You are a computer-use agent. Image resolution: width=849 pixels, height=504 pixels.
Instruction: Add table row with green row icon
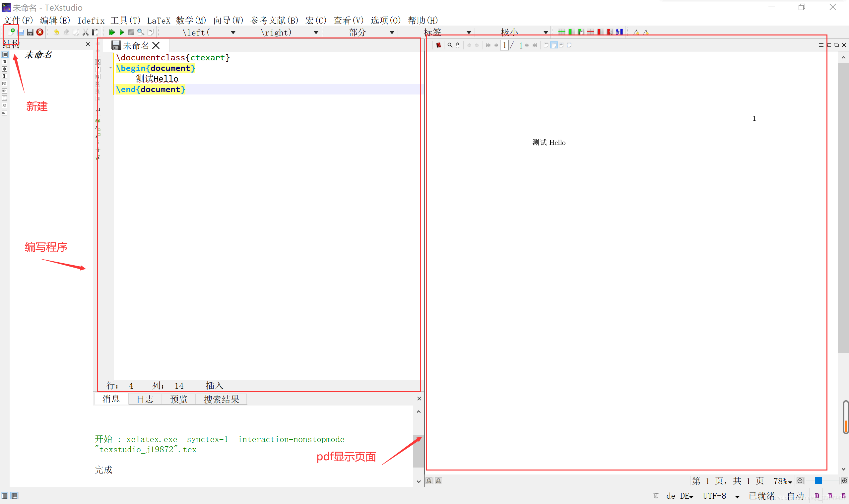pyautogui.click(x=562, y=32)
